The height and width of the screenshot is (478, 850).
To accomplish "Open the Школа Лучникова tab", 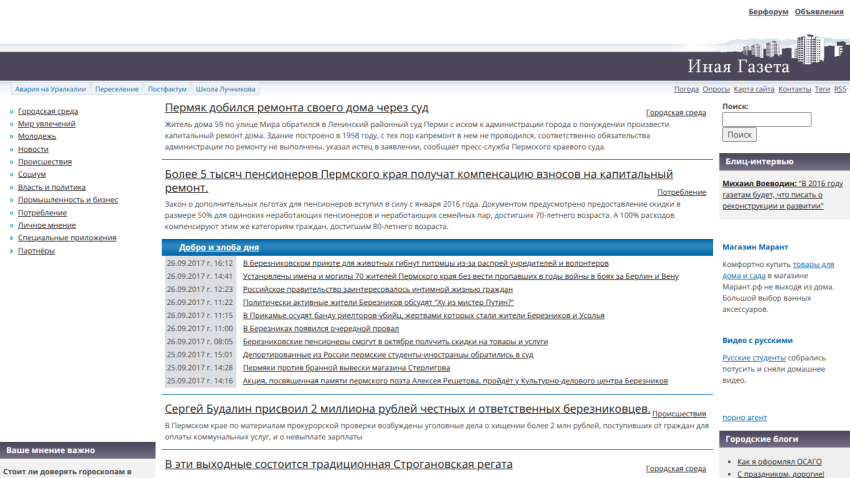I will 226,89.
